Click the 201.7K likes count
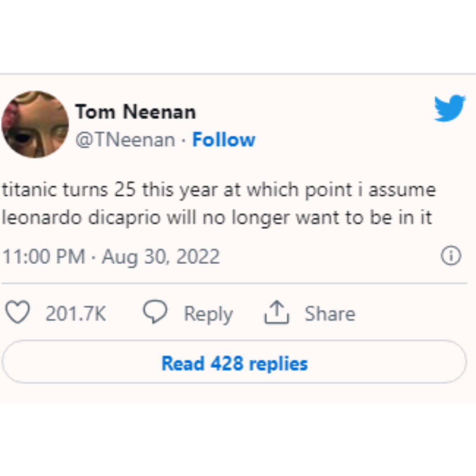The height and width of the screenshot is (476, 476). click(76, 314)
